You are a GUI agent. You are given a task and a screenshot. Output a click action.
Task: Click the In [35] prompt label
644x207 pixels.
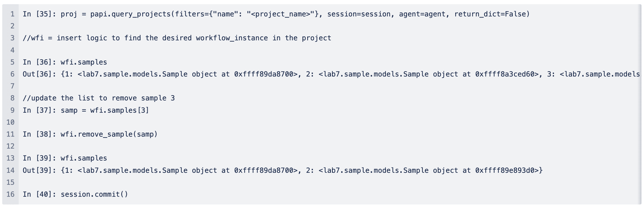point(39,14)
